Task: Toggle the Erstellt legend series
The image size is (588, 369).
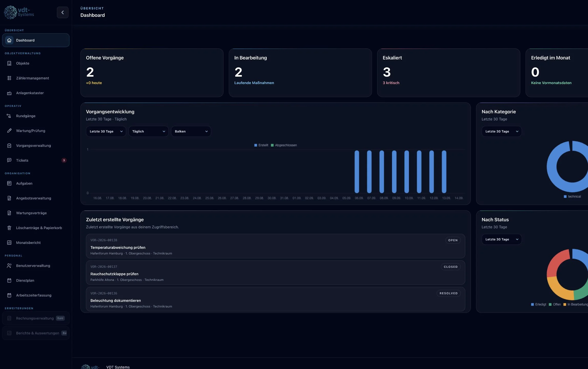Action: point(261,145)
